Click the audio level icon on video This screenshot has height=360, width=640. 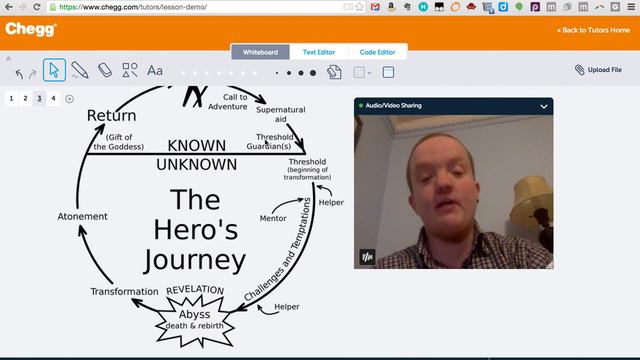tap(367, 257)
